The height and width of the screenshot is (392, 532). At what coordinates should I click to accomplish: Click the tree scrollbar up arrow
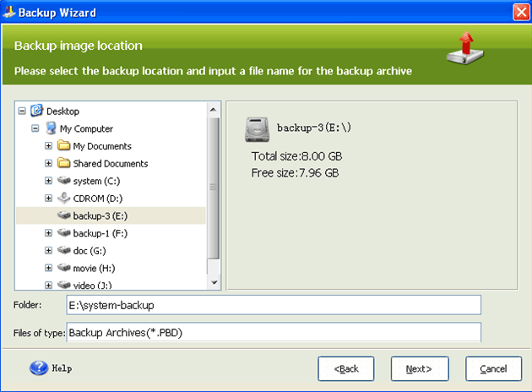coord(214,110)
